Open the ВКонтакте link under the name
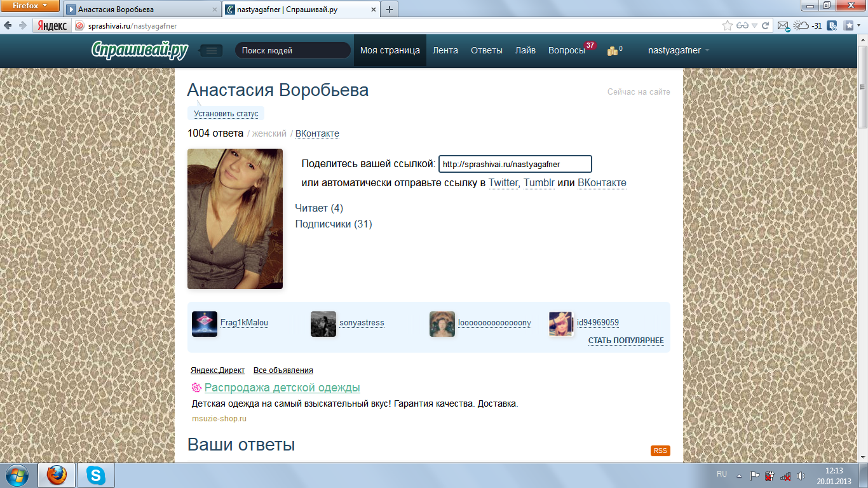 tap(317, 134)
